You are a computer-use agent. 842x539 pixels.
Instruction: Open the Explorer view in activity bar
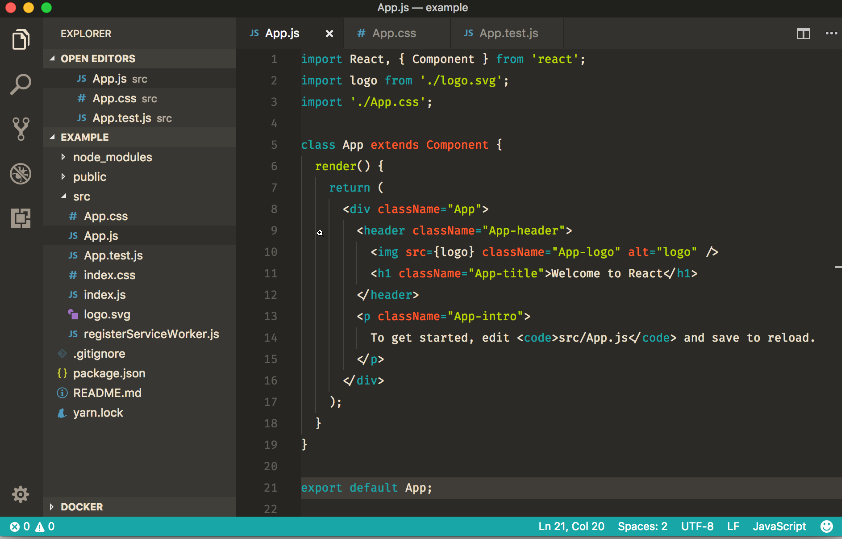[20, 40]
